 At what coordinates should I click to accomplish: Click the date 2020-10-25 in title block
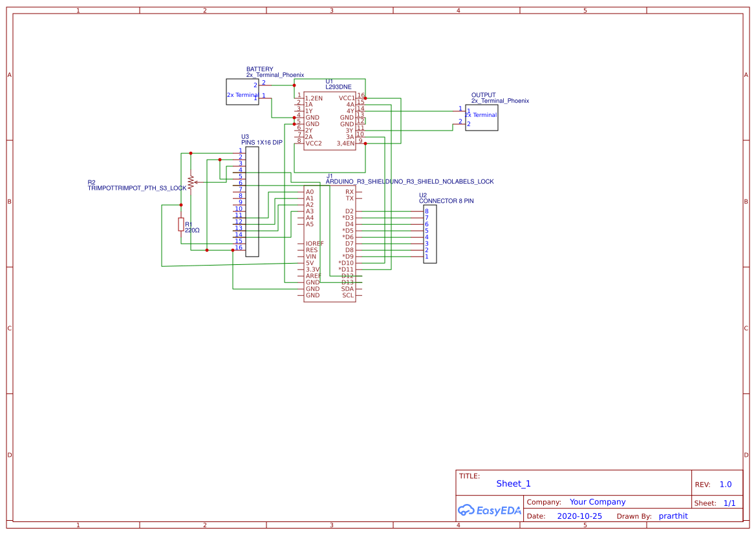coord(579,516)
